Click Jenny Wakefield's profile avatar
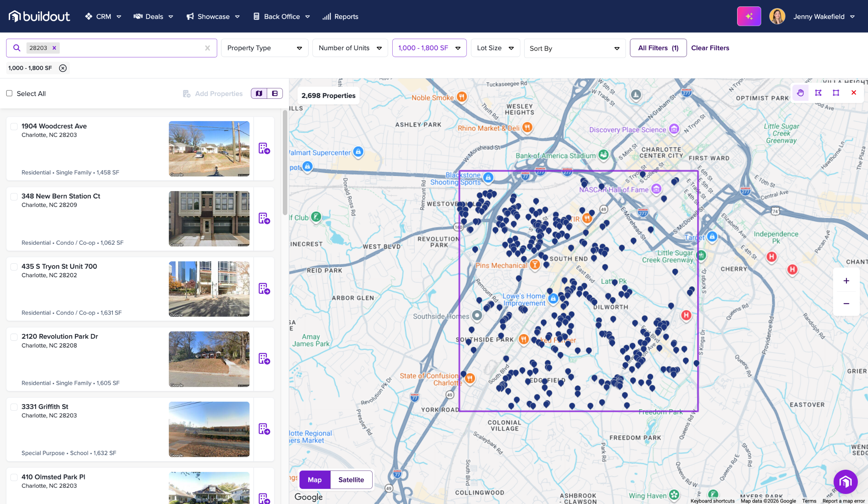The image size is (868, 504). tap(777, 16)
